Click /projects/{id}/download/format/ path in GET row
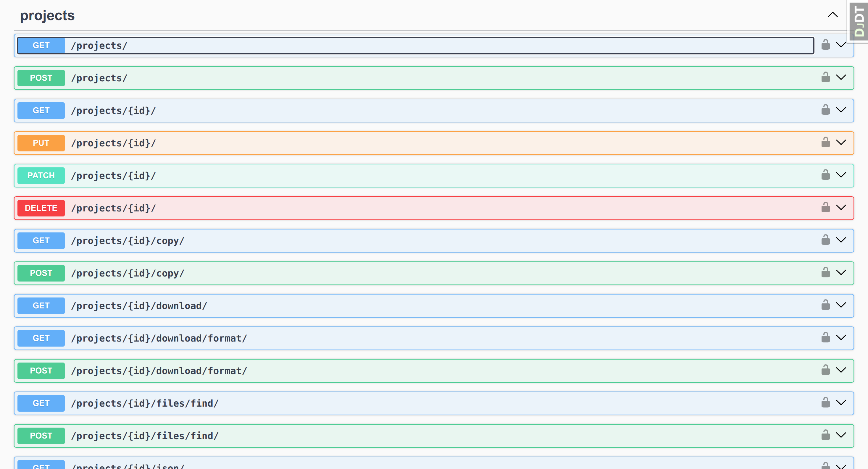 [159, 338]
